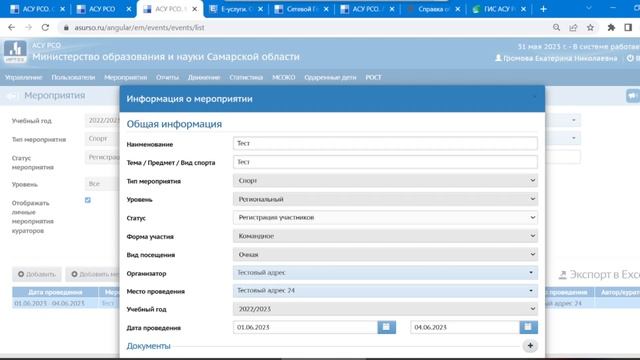This screenshot has width=640, height=360.
Task: Open Одаренные дети menu
Action: point(330,77)
